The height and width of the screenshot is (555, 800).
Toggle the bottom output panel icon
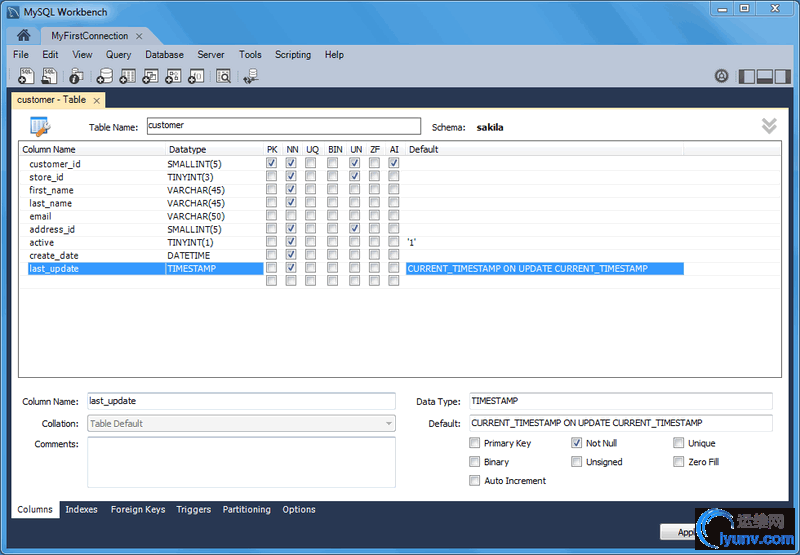[764, 77]
